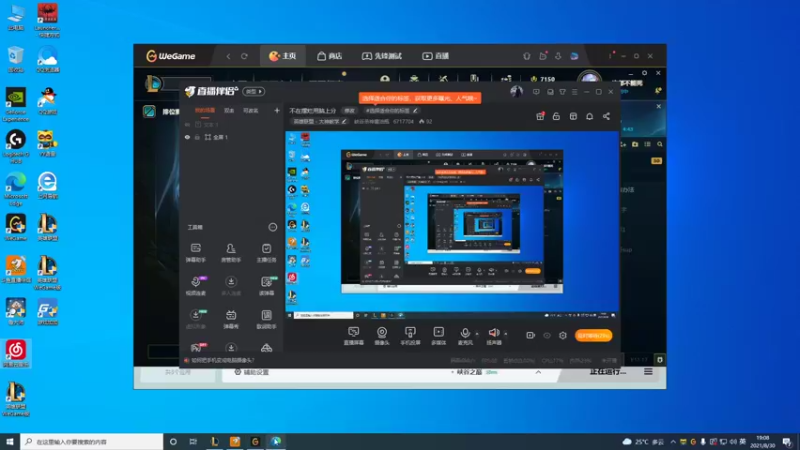
Task: Click the streamer avatar in title bar
Action: (x=516, y=91)
